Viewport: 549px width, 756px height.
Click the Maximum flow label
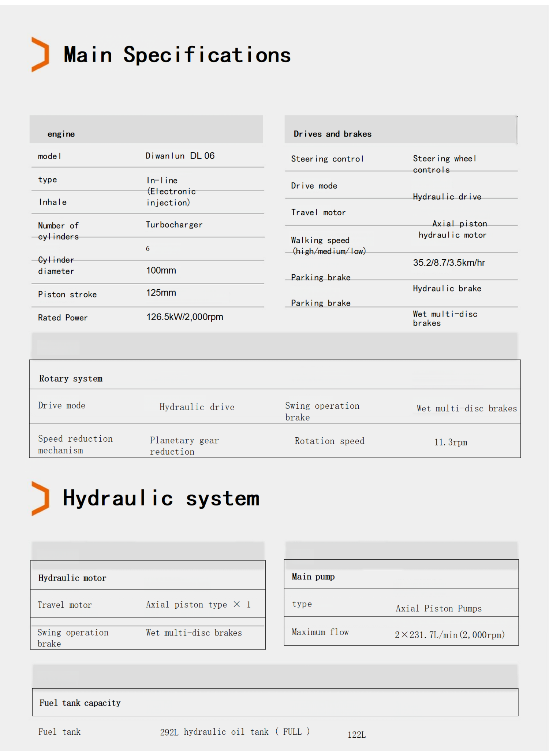click(x=320, y=632)
